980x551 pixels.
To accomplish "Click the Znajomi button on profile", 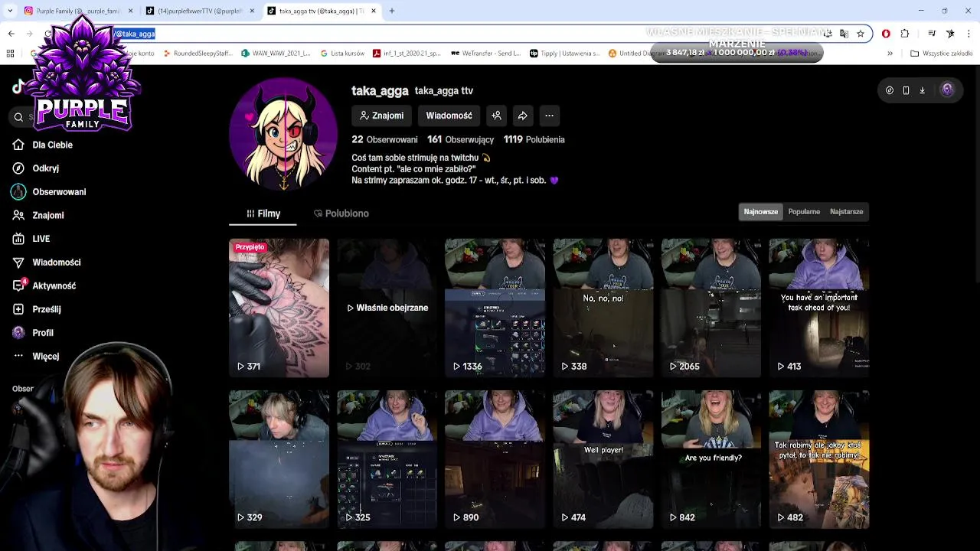I will [x=381, y=116].
